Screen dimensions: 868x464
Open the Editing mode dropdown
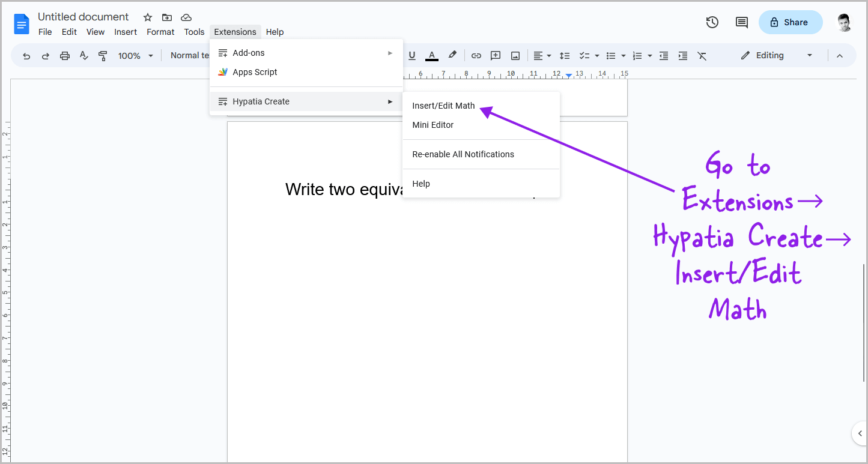(777, 55)
